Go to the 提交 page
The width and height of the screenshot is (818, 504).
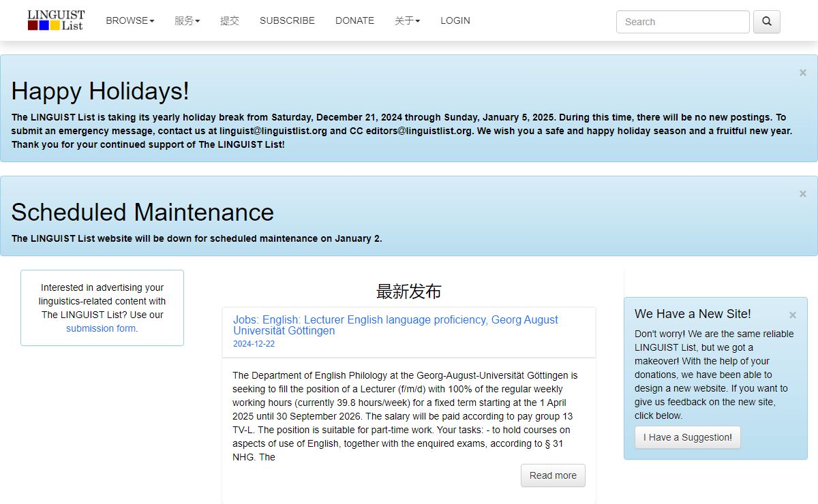point(230,20)
